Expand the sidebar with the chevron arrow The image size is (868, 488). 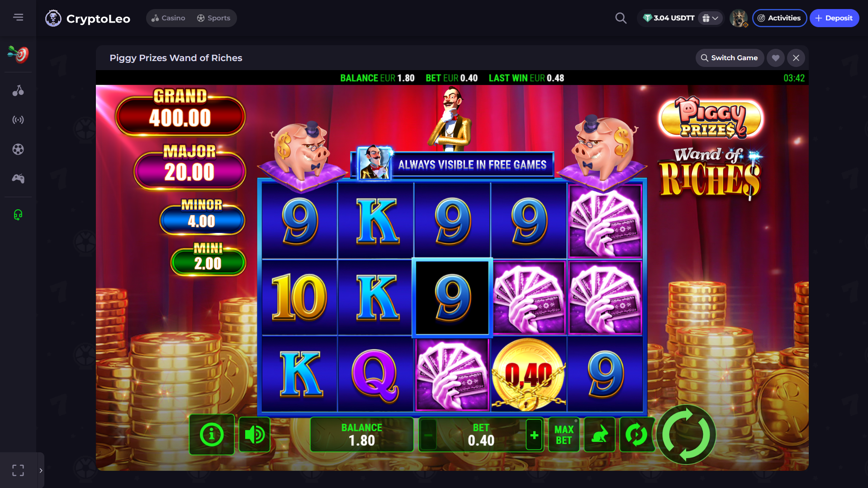[x=41, y=470]
